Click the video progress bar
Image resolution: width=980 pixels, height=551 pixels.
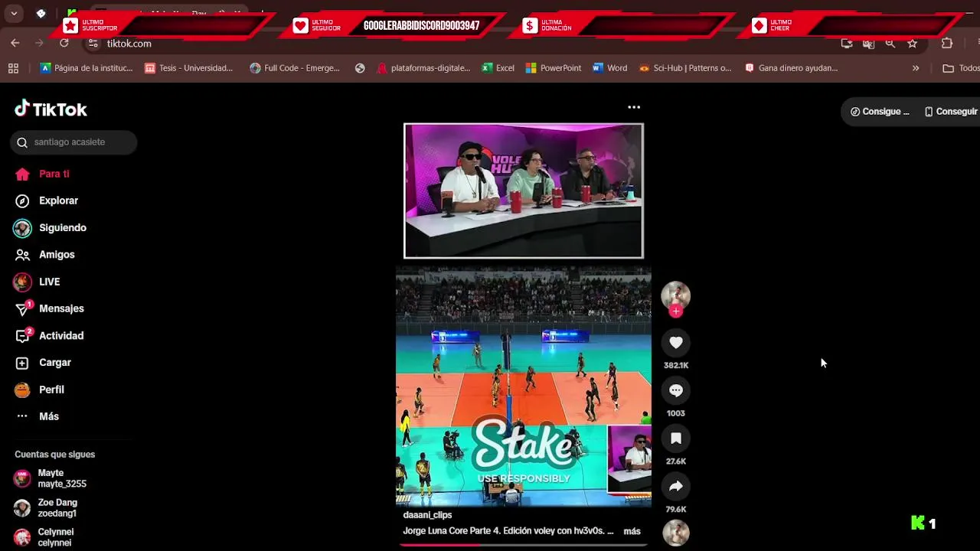click(524, 545)
